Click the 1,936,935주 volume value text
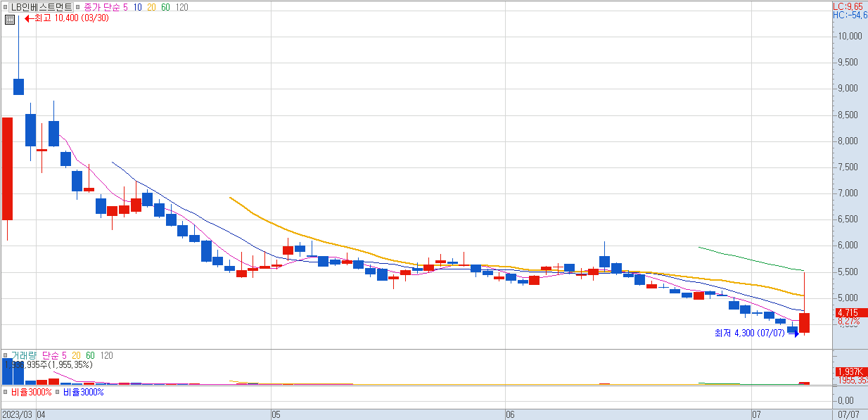 (x=48, y=365)
